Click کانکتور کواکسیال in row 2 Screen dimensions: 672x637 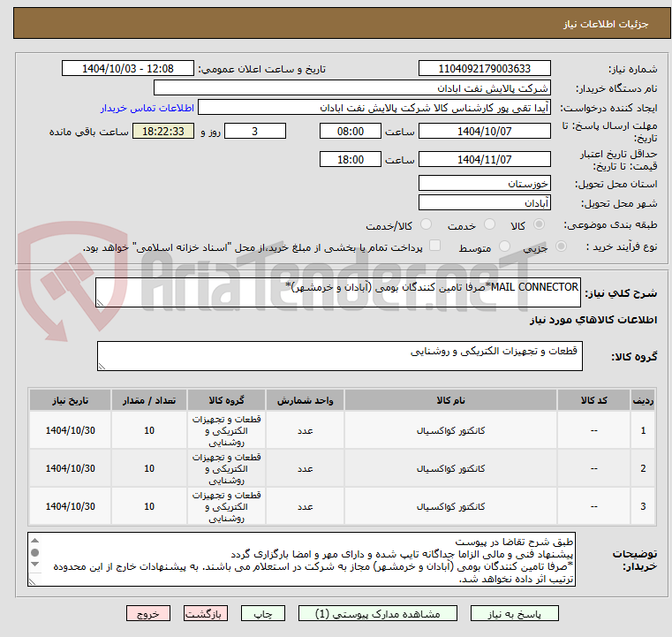click(450, 469)
